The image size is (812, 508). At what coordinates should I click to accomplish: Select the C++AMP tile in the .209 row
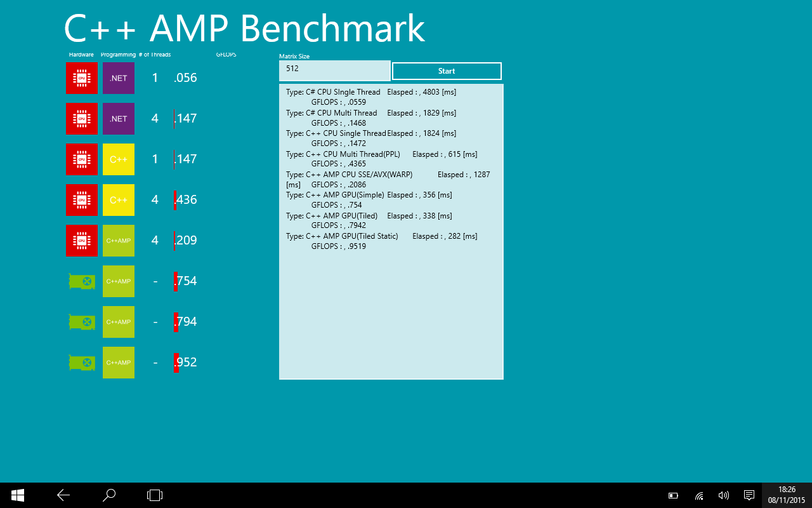pyautogui.click(x=119, y=241)
